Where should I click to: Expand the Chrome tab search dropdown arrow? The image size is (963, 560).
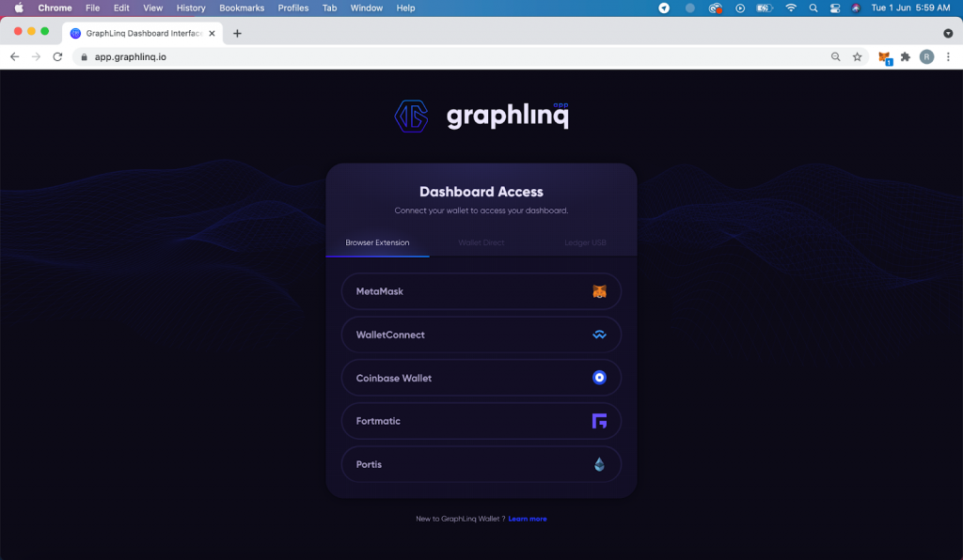point(948,33)
